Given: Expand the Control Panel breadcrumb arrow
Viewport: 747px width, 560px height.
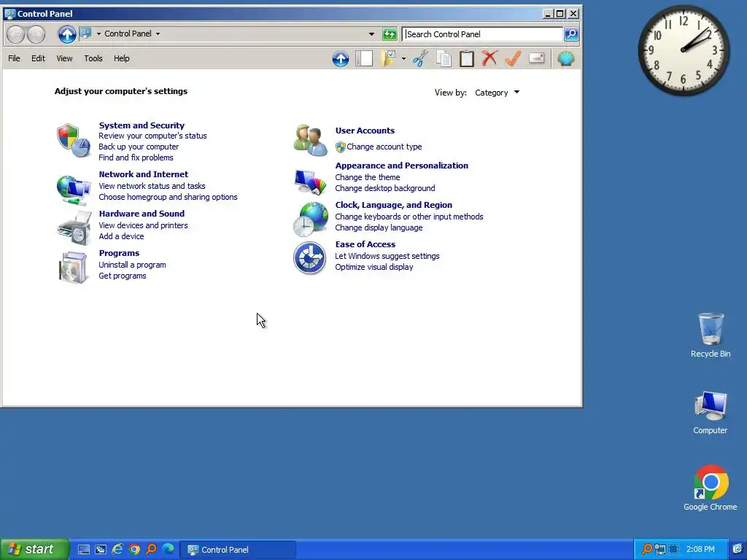Looking at the screenshot, I should pyautogui.click(x=158, y=34).
